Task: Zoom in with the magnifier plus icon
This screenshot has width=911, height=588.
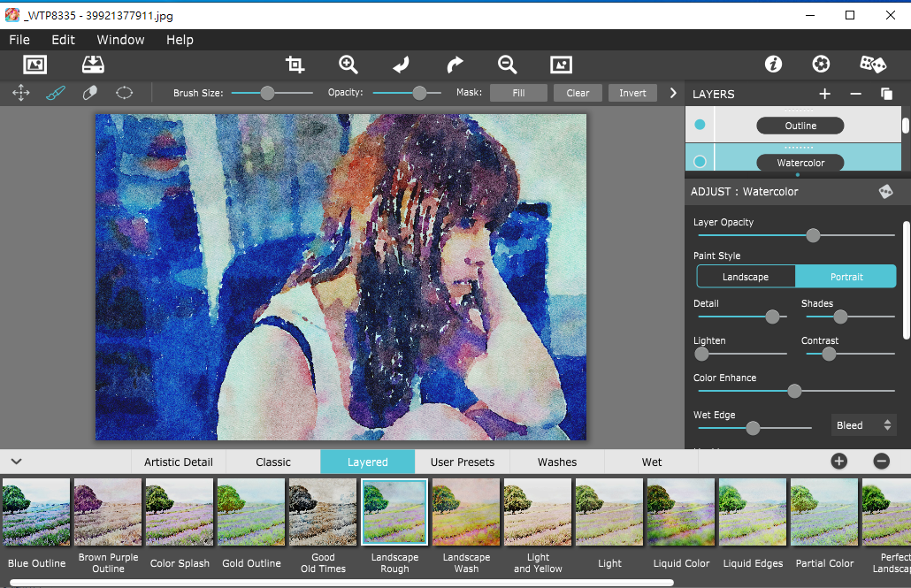Action: [348, 65]
